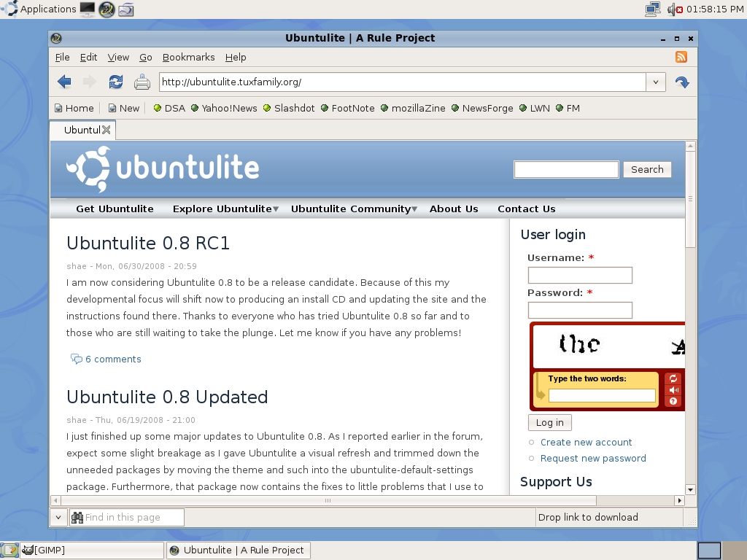
Task: Launch the browser globe icon in the top panel
Action: pyautogui.click(x=107, y=9)
